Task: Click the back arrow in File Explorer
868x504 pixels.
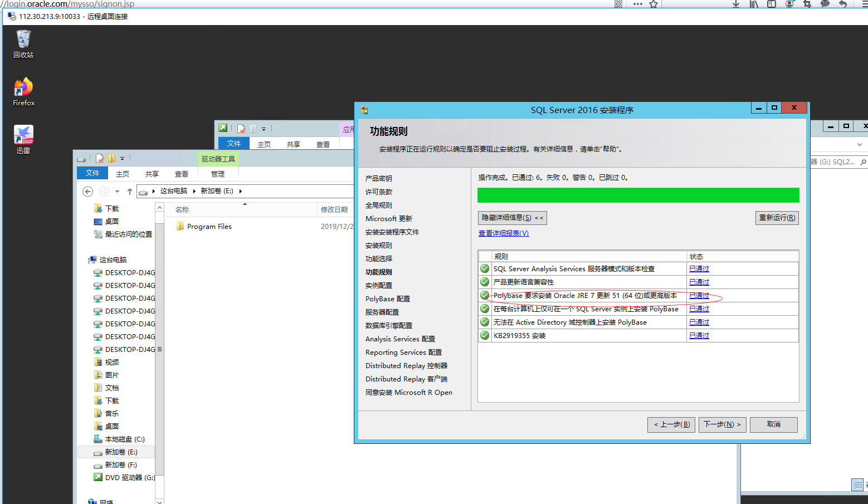Action: [87, 192]
